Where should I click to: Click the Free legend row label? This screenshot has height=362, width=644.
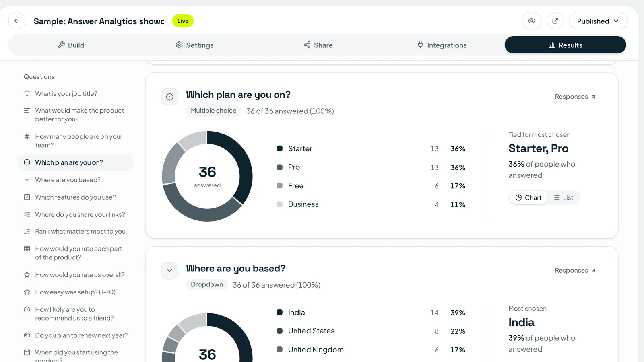click(296, 186)
